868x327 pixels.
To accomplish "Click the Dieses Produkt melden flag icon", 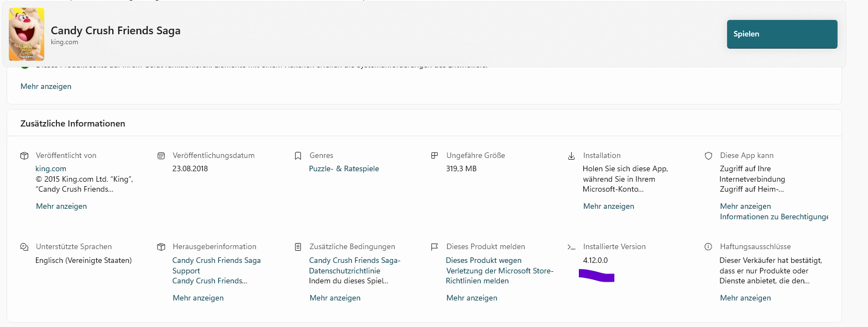I will (x=435, y=247).
